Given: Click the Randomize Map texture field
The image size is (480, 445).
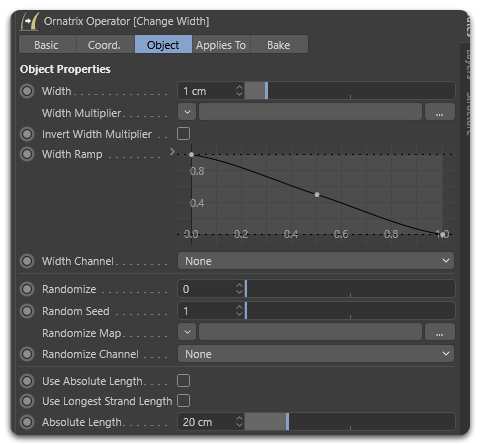Looking at the screenshot, I should [x=310, y=332].
